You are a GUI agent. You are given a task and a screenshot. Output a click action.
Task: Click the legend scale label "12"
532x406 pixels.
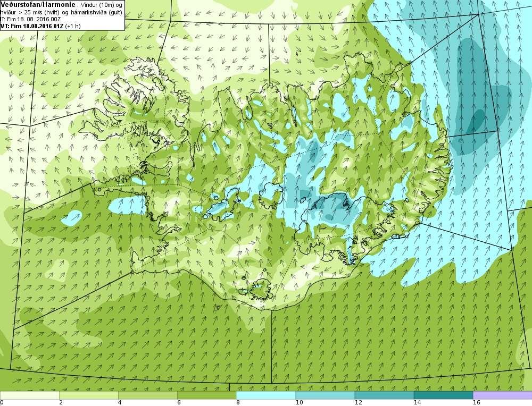pyautogui.click(x=358, y=403)
